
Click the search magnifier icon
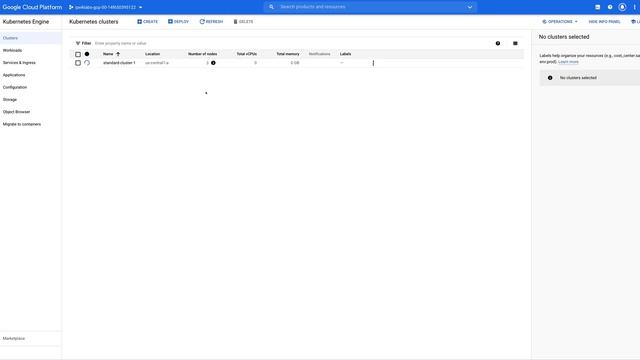(x=271, y=7)
